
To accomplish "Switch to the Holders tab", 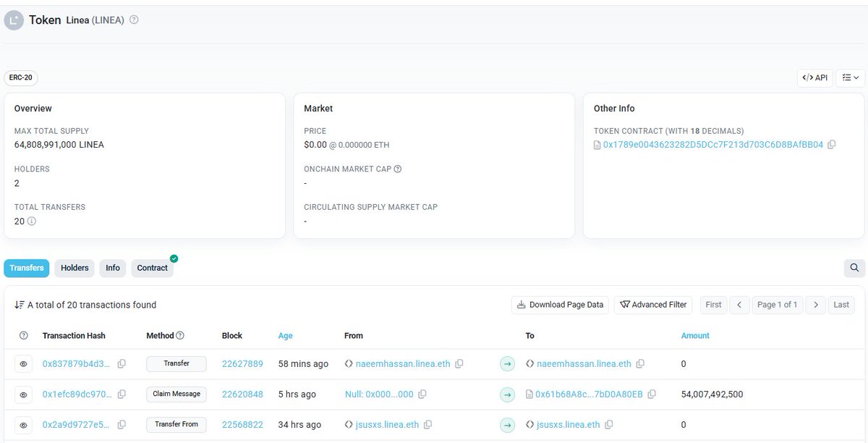I will 75,268.
